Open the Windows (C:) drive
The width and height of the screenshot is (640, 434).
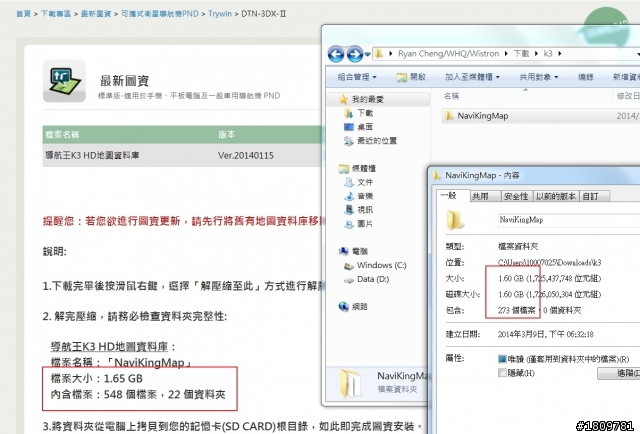pyautogui.click(x=376, y=265)
